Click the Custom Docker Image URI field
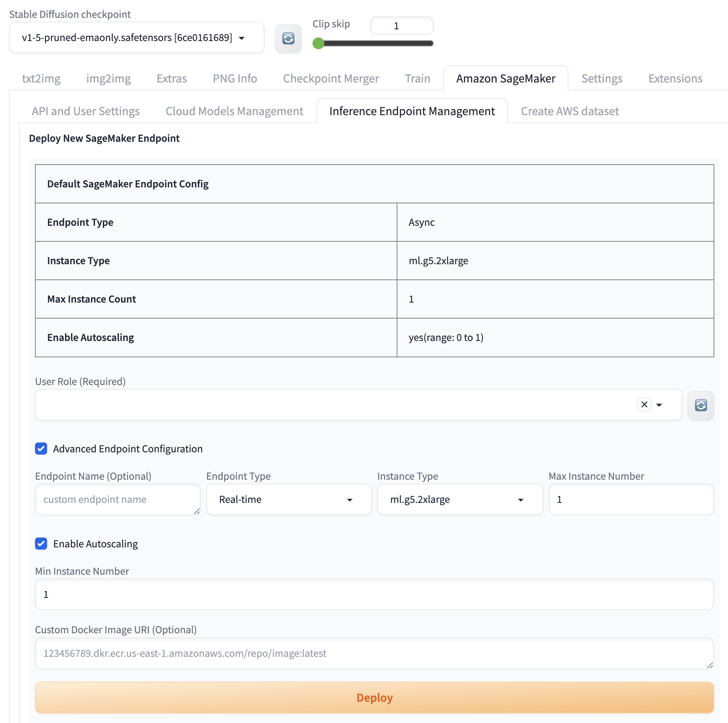The width and height of the screenshot is (728, 723). click(x=374, y=653)
